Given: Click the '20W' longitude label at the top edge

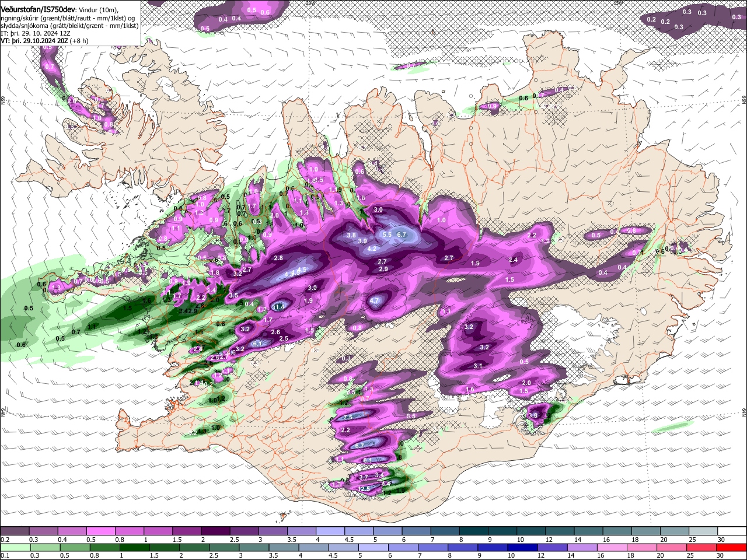Looking at the screenshot, I should tap(310, 2).
